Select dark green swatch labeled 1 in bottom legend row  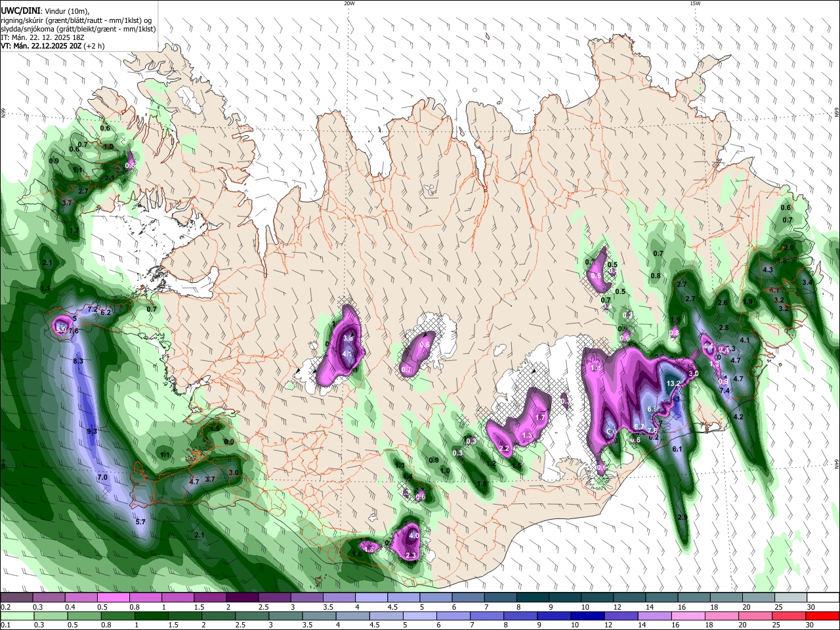click(x=152, y=616)
